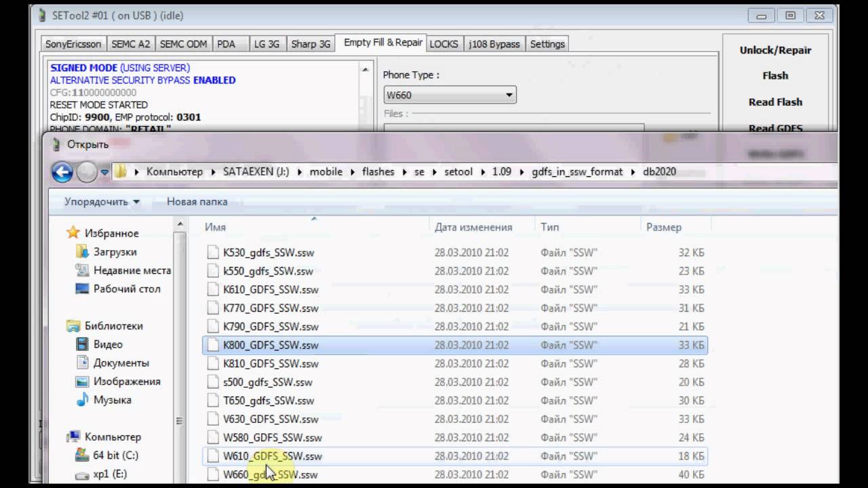This screenshot has height=488, width=868.
Task: Click Музыка library icon
Action: pyautogui.click(x=82, y=400)
